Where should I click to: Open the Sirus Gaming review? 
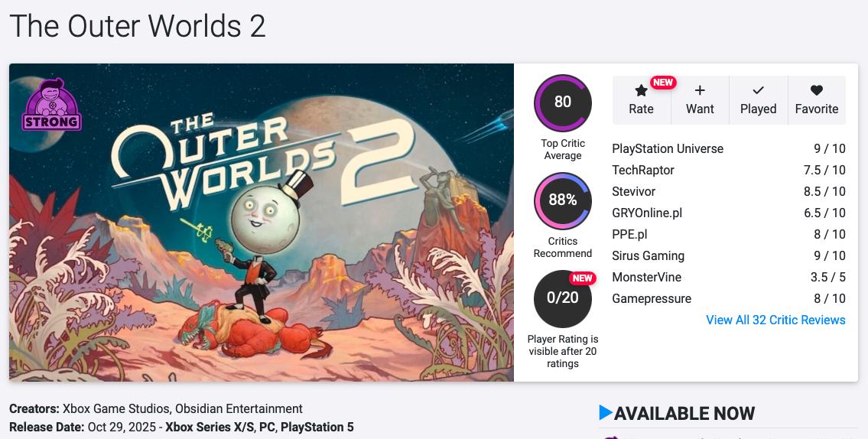pyautogui.click(x=649, y=255)
